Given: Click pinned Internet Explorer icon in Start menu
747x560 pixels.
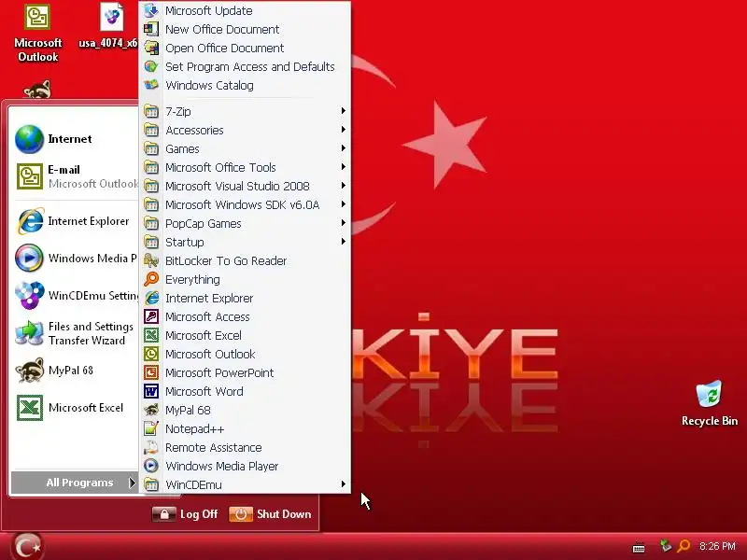Looking at the screenshot, I should (30, 221).
